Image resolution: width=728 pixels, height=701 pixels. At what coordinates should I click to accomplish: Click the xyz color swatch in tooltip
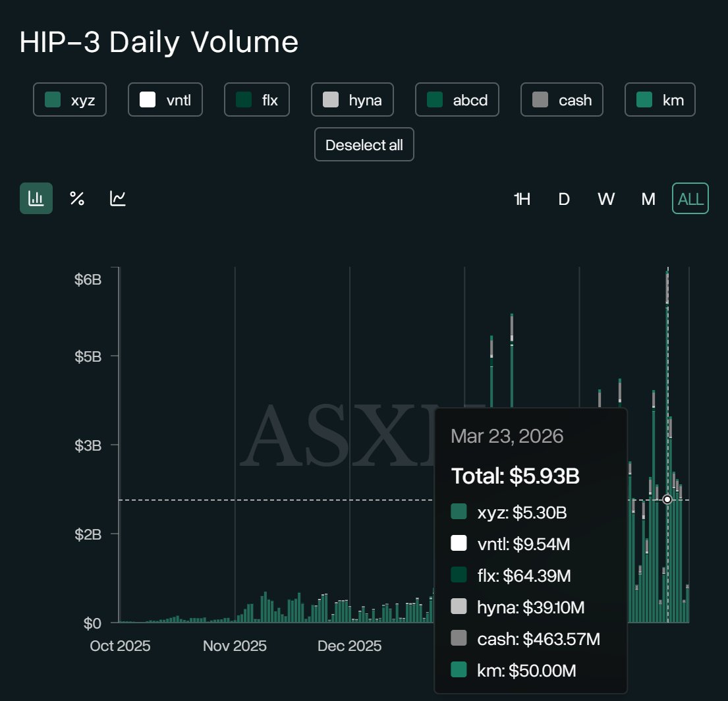(x=459, y=512)
